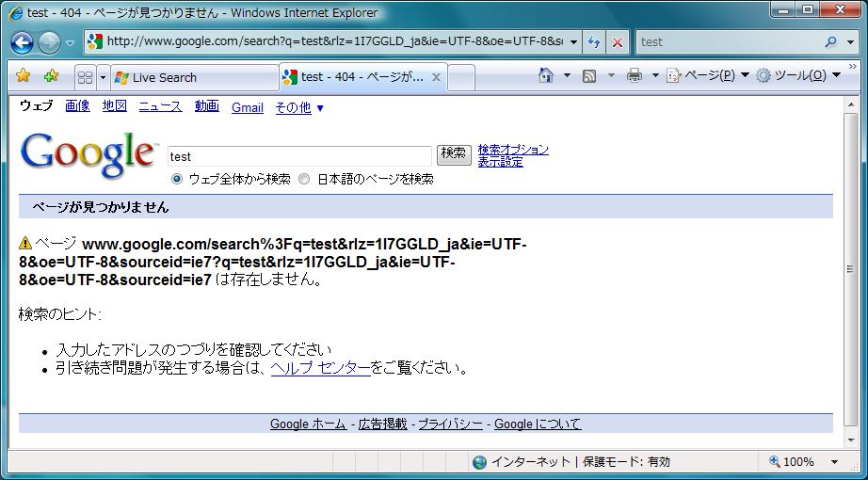Open Favorites Center star icon
Screen dimensions: 868x480
point(24,76)
